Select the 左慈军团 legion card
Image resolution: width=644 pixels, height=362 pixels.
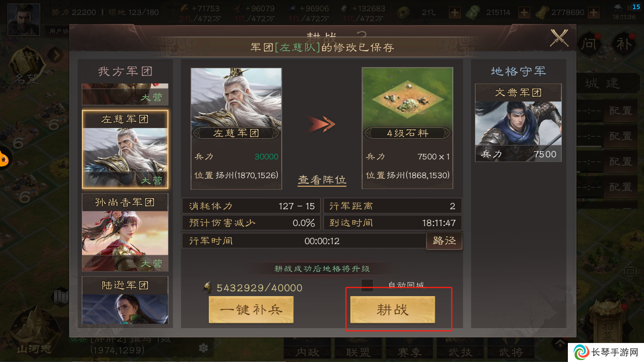coord(125,149)
